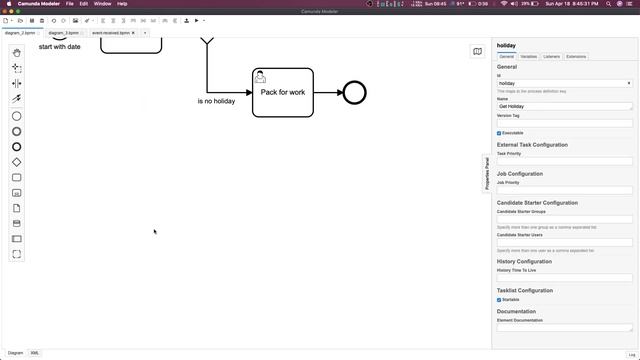Open the Listeners properties tab
Viewport: 640px width, 360px height.
[x=551, y=56]
